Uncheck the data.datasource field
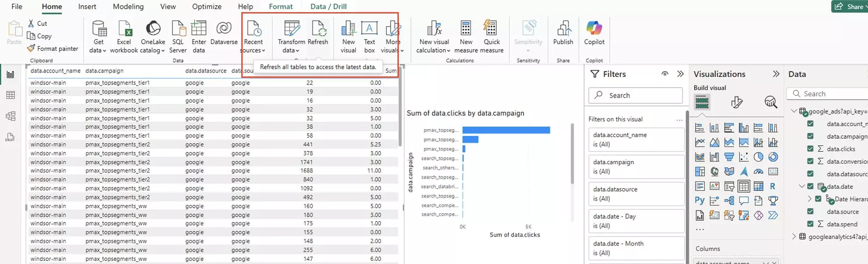868x264 pixels. coord(810,174)
